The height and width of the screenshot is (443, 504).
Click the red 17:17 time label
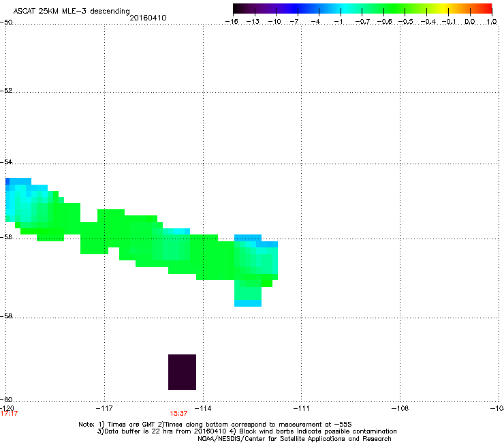tap(9, 414)
